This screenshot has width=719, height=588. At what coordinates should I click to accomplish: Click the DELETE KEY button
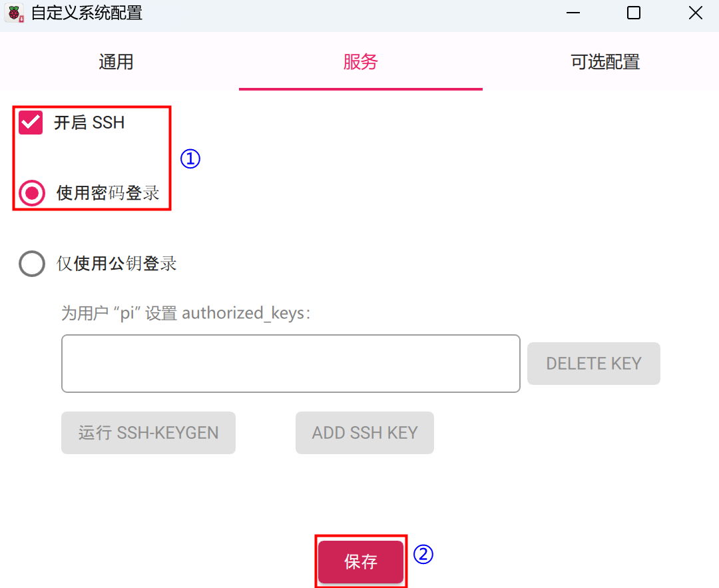click(593, 363)
